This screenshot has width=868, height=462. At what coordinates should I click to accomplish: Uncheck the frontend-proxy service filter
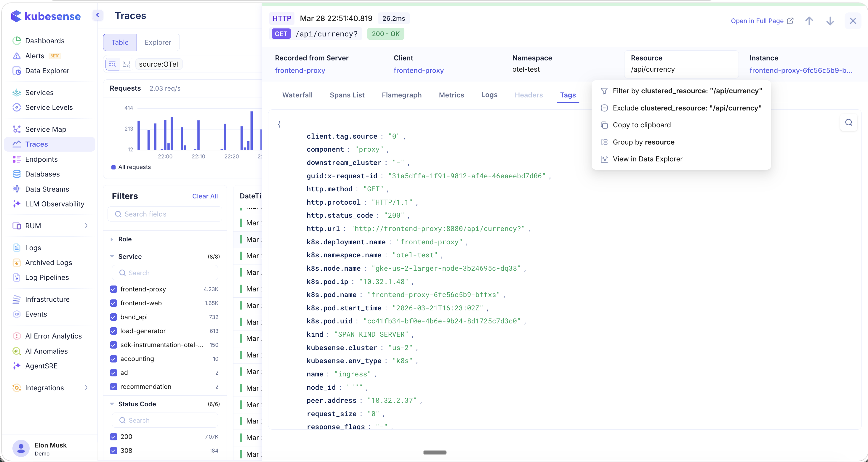coord(113,289)
